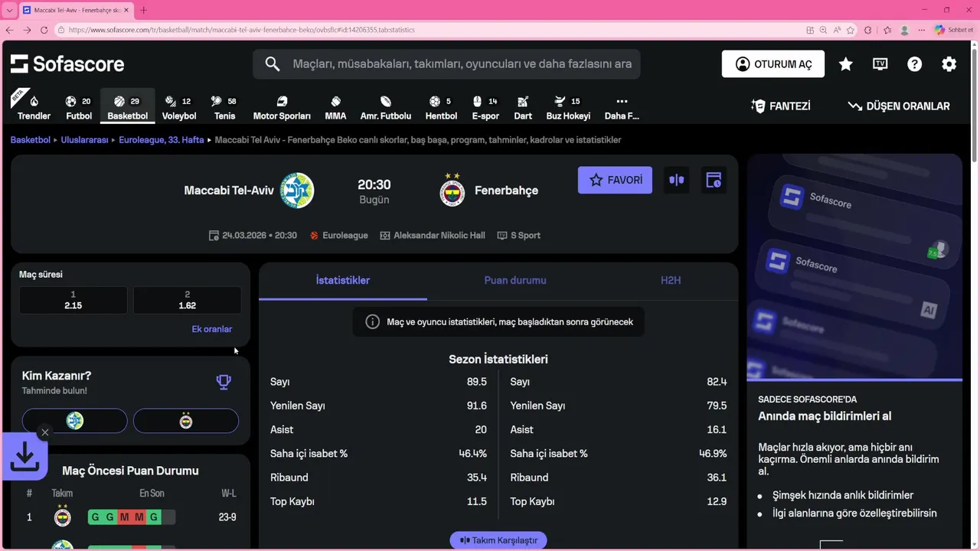Bookmark page with address bar star

click(x=851, y=30)
